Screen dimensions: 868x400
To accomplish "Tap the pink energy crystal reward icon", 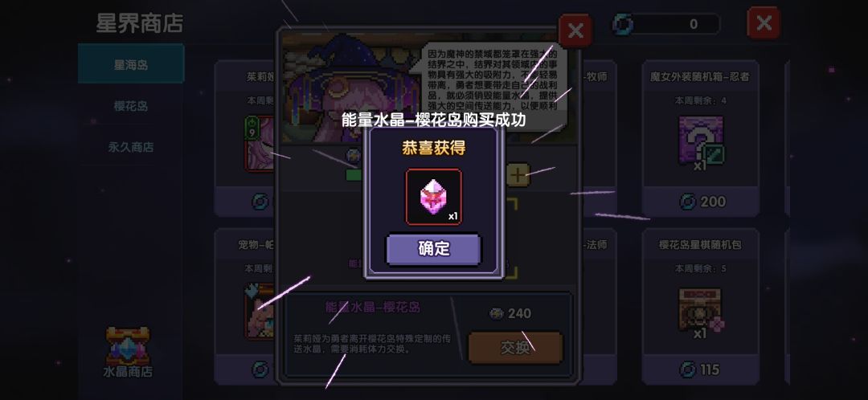I will (x=433, y=197).
